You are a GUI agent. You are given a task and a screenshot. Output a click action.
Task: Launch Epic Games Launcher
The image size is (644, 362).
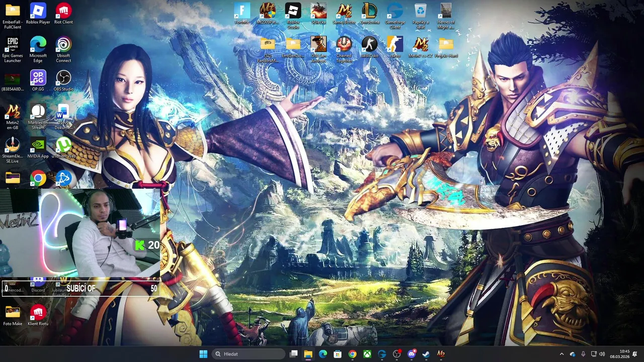[13, 49]
